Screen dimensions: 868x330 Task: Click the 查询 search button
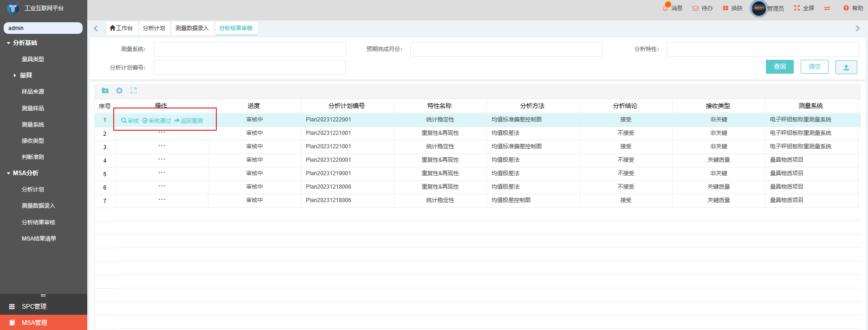coord(780,67)
